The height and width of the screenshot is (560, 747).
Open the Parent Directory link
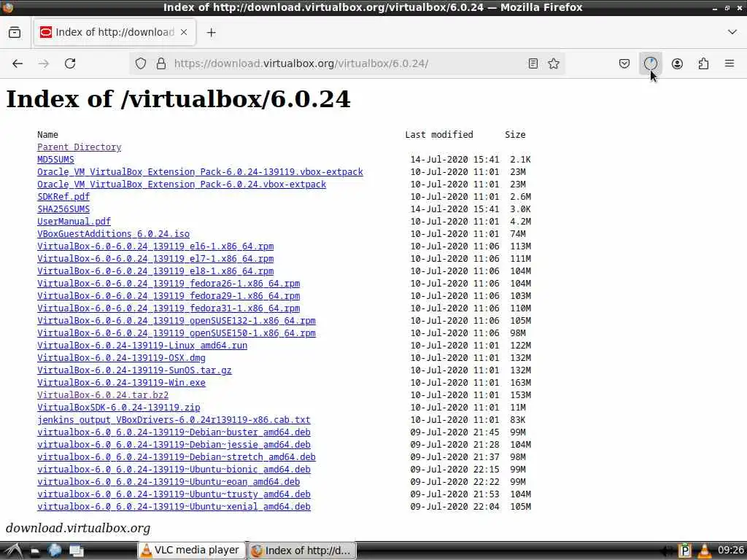tap(79, 147)
